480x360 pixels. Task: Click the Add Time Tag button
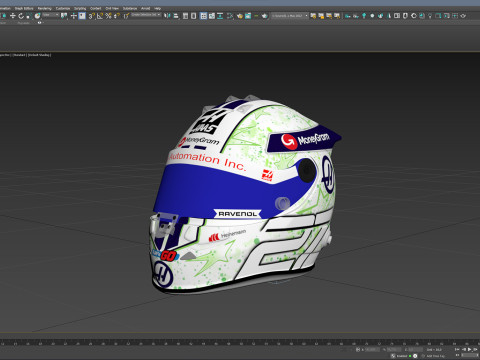(x=436, y=356)
